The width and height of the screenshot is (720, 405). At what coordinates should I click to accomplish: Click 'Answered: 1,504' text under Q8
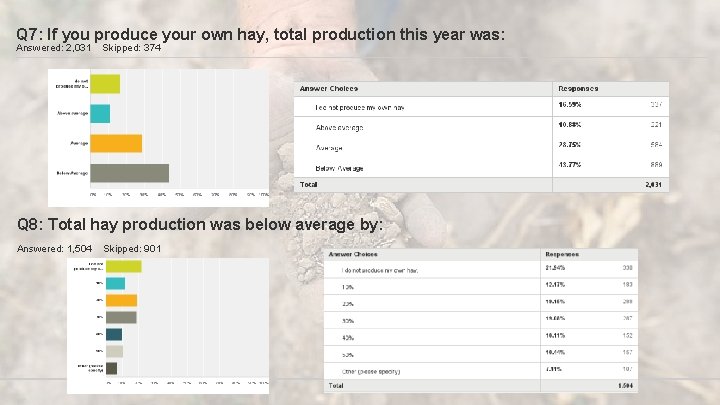coord(55,248)
